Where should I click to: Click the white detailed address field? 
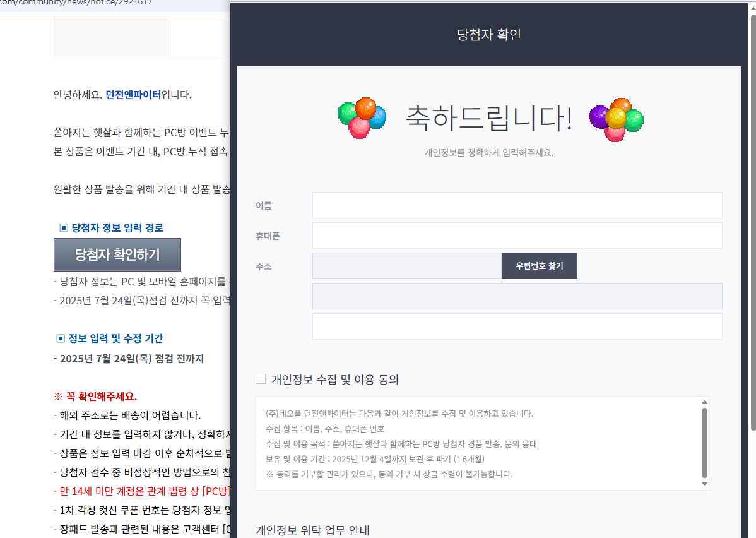click(517, 326)
